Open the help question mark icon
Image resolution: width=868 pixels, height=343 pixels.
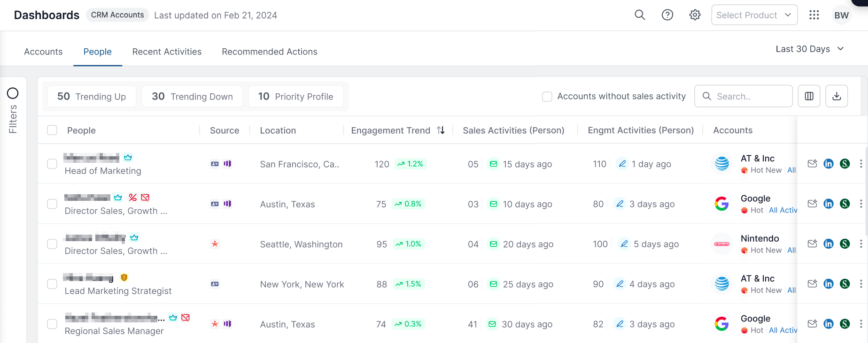tap(667, 15)
